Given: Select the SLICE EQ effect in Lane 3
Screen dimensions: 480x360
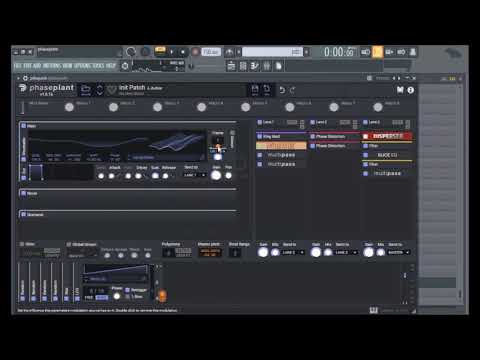Looking at the screenshot, I should pyautogui.click(x=387, y=155).
